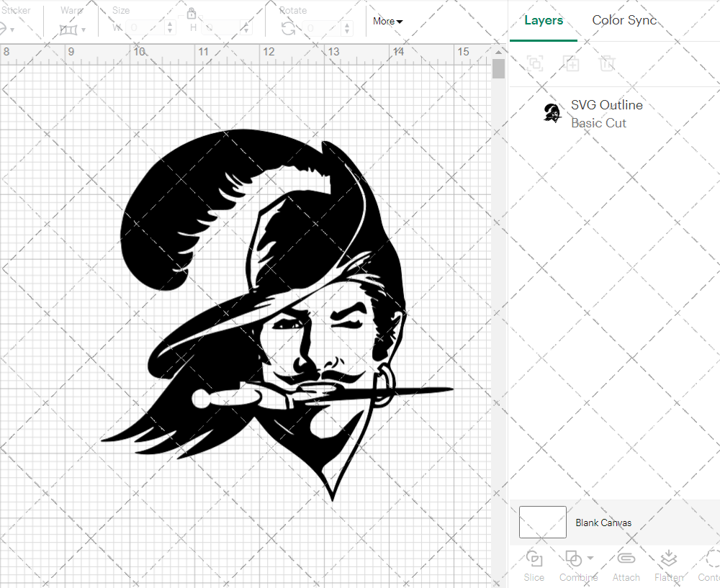
Task: Switch to the Color Sync tab
Action: tap(624, 20)
